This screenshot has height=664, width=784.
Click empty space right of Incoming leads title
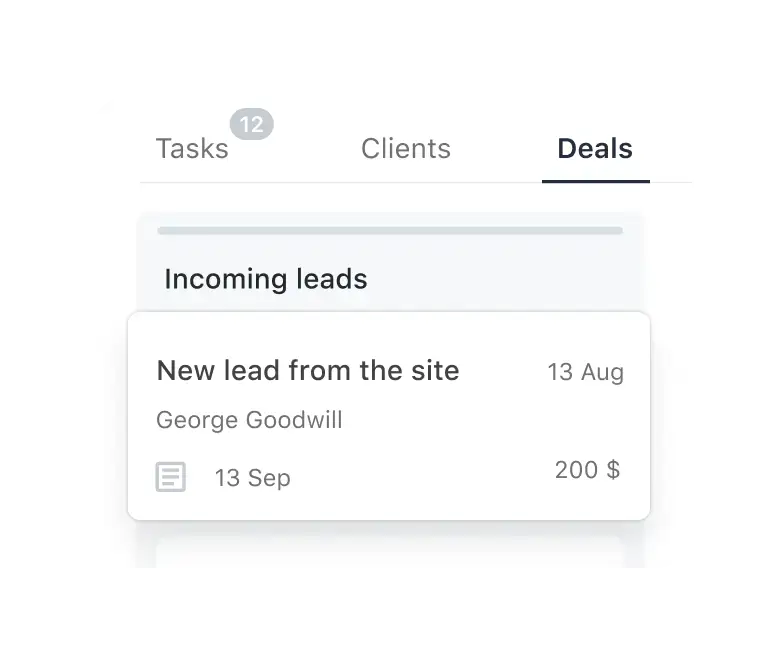coord(500,279)
